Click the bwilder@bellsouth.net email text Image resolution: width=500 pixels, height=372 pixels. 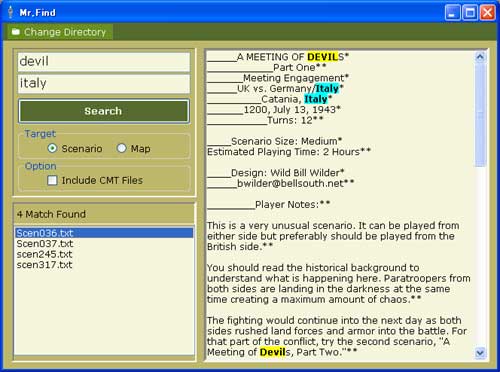(x=290, y=183)
